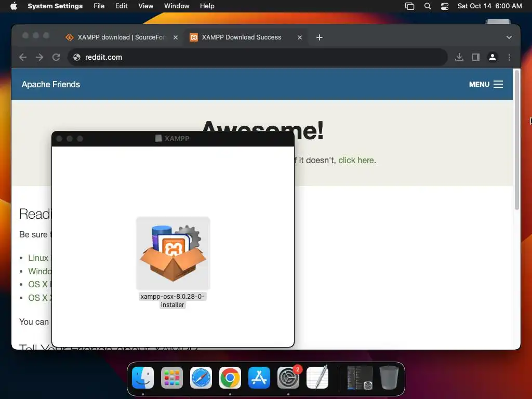Click the browser forward arrow
This screenshot has height=399, width=532.
tap(39, 57)
